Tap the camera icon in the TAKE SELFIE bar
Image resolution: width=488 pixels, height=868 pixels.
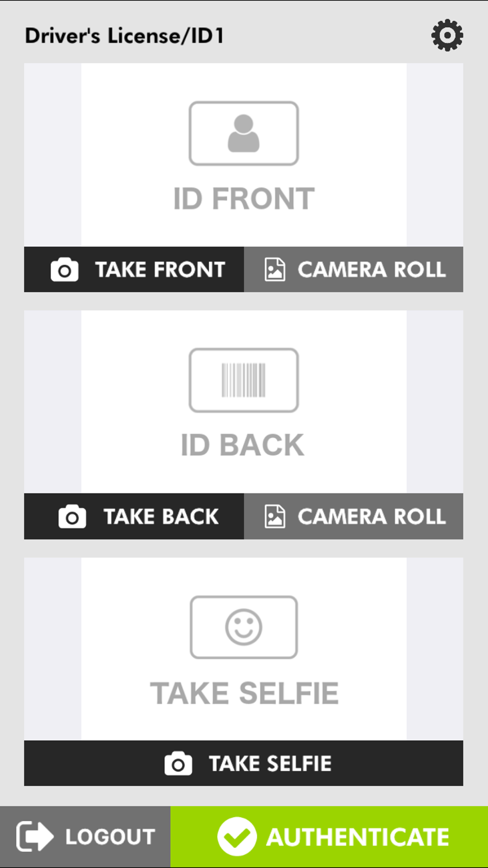pos(178,764)
